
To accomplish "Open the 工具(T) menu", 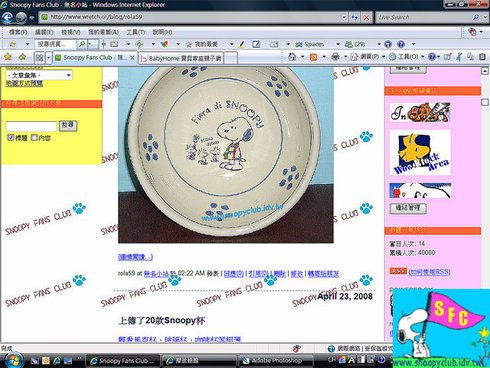I will 135,32.
